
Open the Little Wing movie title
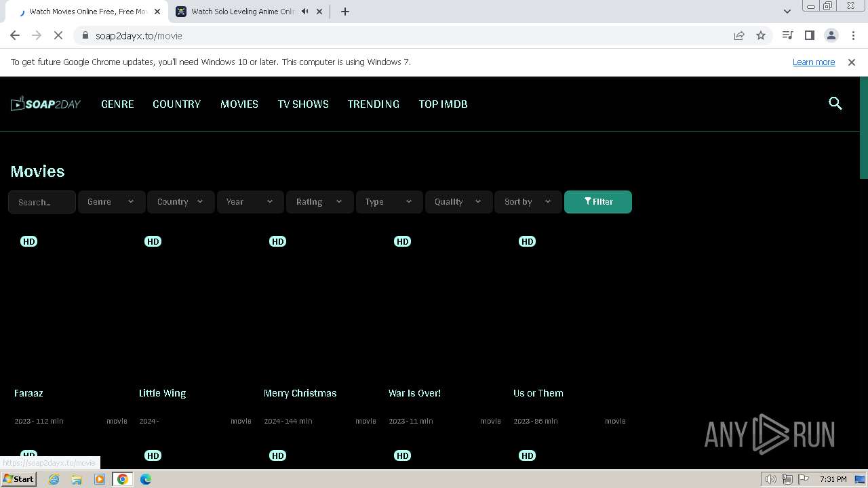[162, 393]
